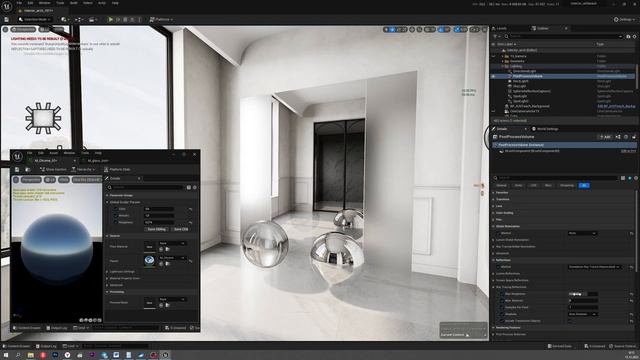Click Platform Stats in material editor
This screenshot has height=360, width=640.
[117, 169]
